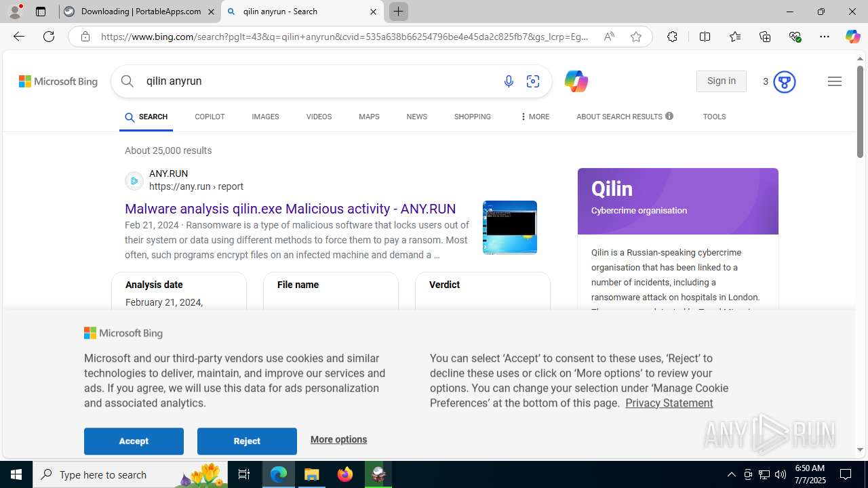868x488 pixels.
Task: Switch to the MAPS tab
Action: coord(369,117)
